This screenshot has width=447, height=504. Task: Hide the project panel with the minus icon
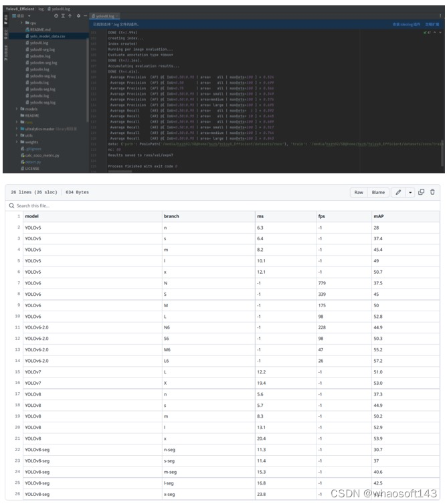[85, 16]
